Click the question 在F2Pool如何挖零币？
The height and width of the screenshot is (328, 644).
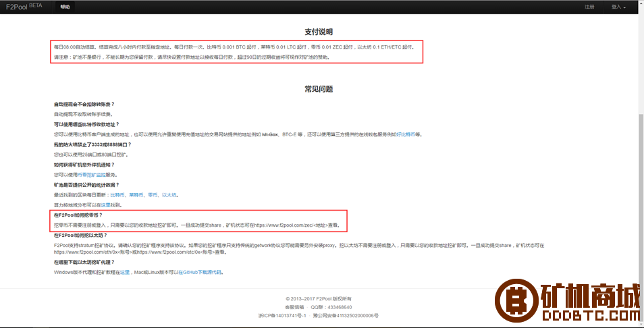78,215
